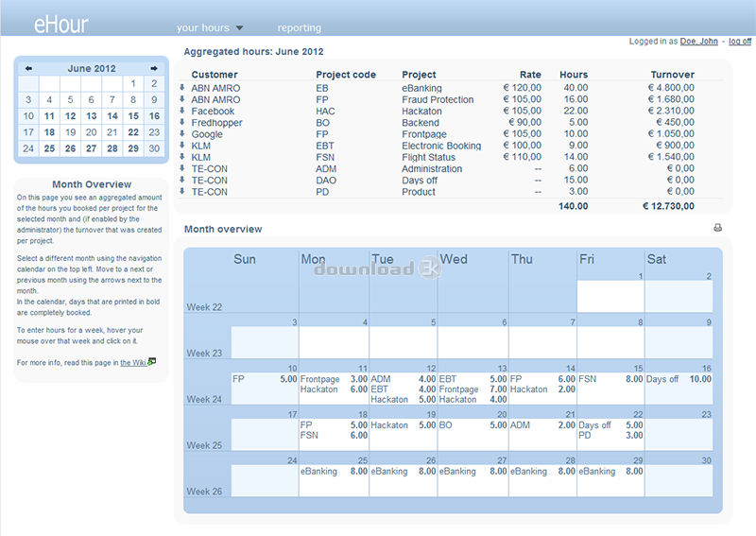Click the Rate column header
The width and height of the screenshot is (756, 536).
pyautogui.click(x=530, y=75)
